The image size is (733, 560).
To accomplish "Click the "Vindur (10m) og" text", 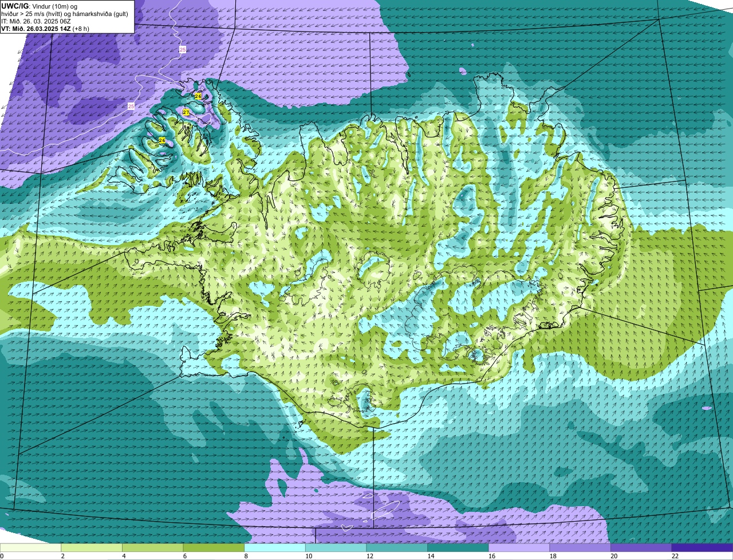I will (55, 6).
